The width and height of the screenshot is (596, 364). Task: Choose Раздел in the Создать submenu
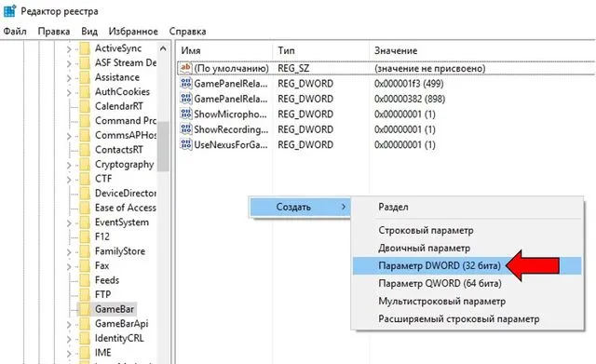tap(467, 207)
